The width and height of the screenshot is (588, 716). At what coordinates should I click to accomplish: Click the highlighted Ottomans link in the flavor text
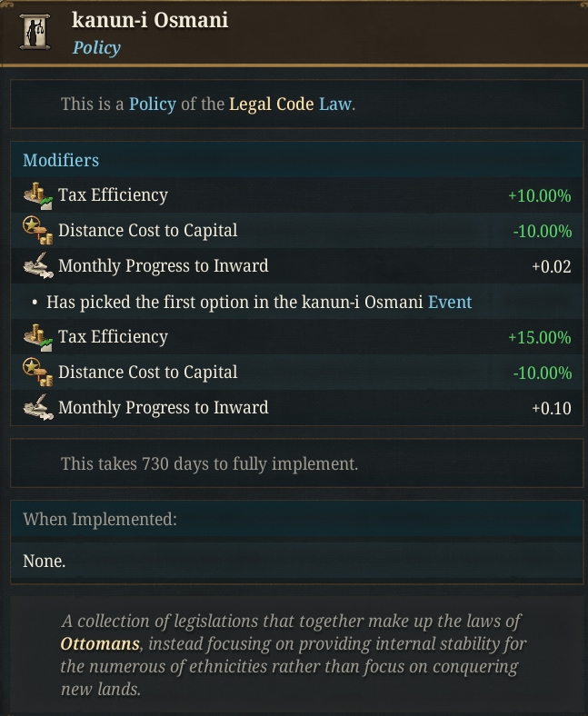(100, 644)
